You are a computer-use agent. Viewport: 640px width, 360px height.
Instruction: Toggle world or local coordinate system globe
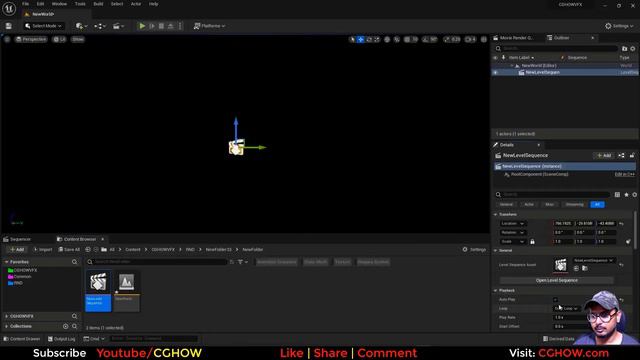[387, 40]
